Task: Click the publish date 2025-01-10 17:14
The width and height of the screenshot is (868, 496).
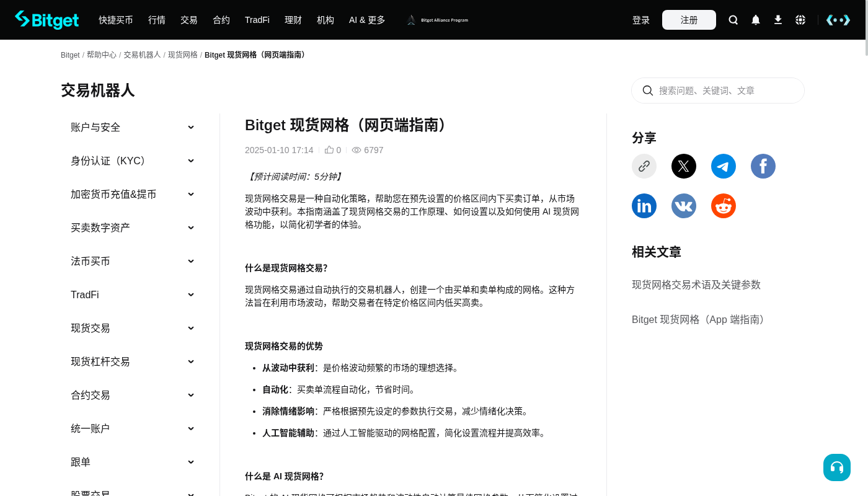Action: [279, 150]
